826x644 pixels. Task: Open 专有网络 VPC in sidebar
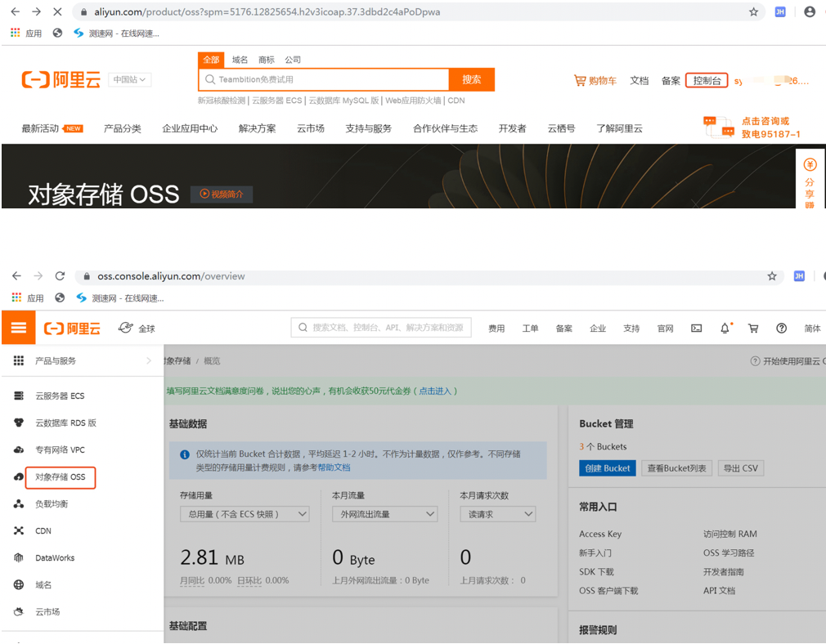(60, 449)
